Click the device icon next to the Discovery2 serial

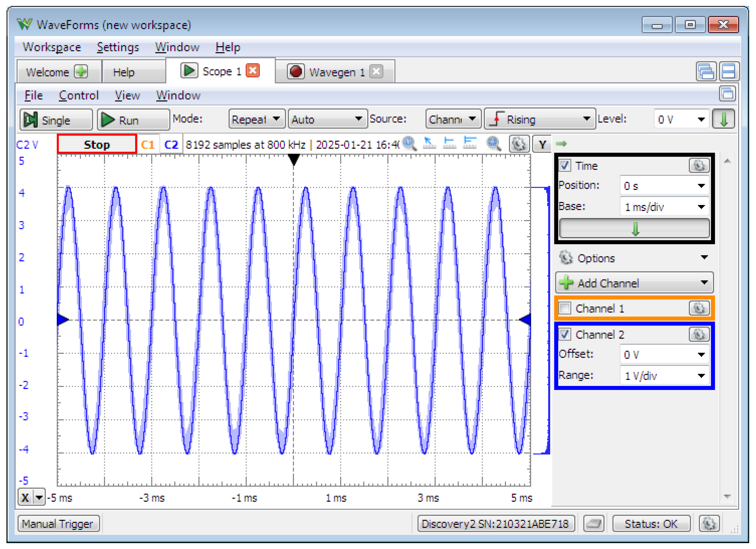pos(594,524)
